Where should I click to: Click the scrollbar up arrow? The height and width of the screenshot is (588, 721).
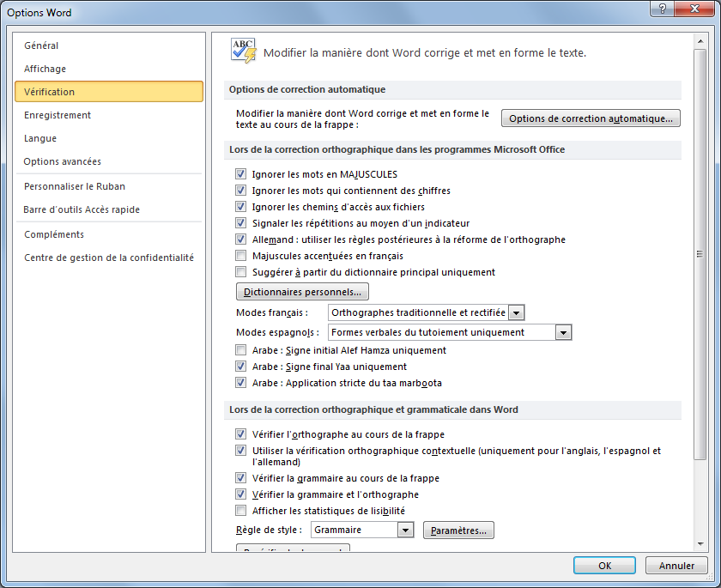[700, 41]
